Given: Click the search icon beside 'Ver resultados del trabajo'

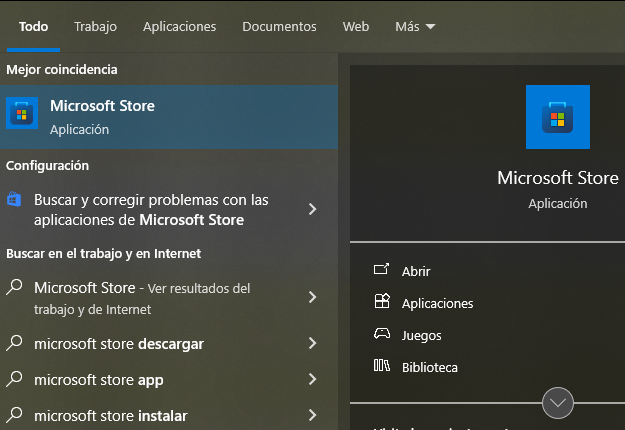Looking at the screenshot, I should point(14,287).
